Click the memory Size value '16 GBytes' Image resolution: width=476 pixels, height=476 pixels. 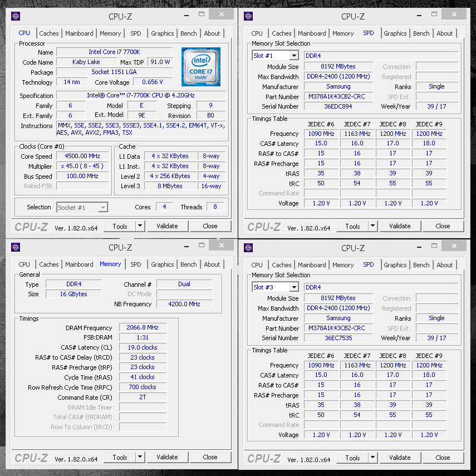[x=73, y=294]
